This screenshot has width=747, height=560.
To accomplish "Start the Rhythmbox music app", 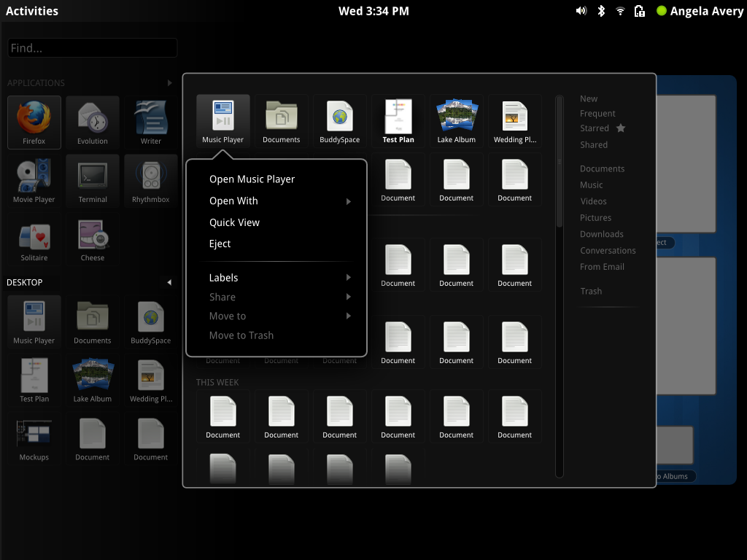I will tap(150, 180).
